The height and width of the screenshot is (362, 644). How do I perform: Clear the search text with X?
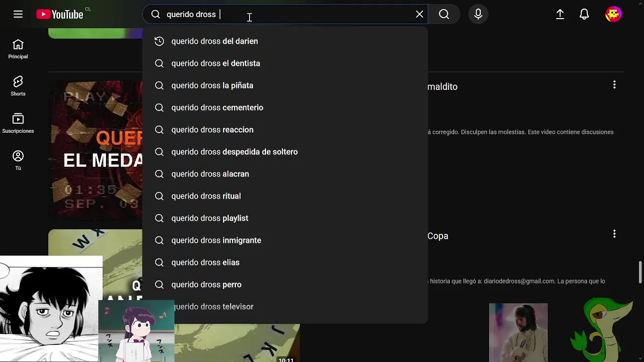click(x=420, y=14)
